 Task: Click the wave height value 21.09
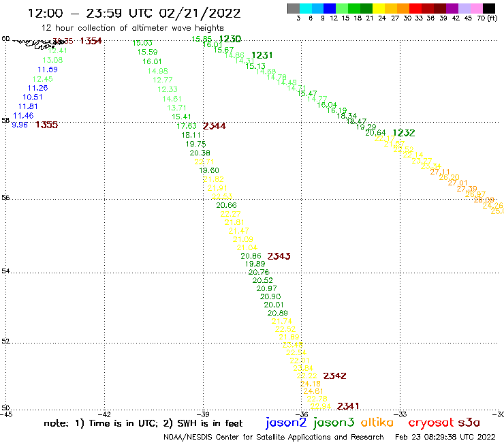tap(243, 239)
